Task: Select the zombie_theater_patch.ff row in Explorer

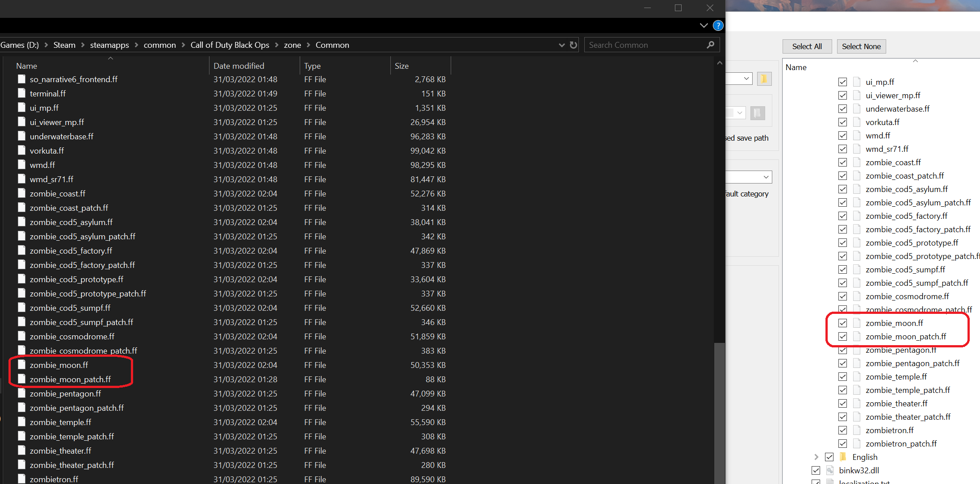Action: [231, 465]
